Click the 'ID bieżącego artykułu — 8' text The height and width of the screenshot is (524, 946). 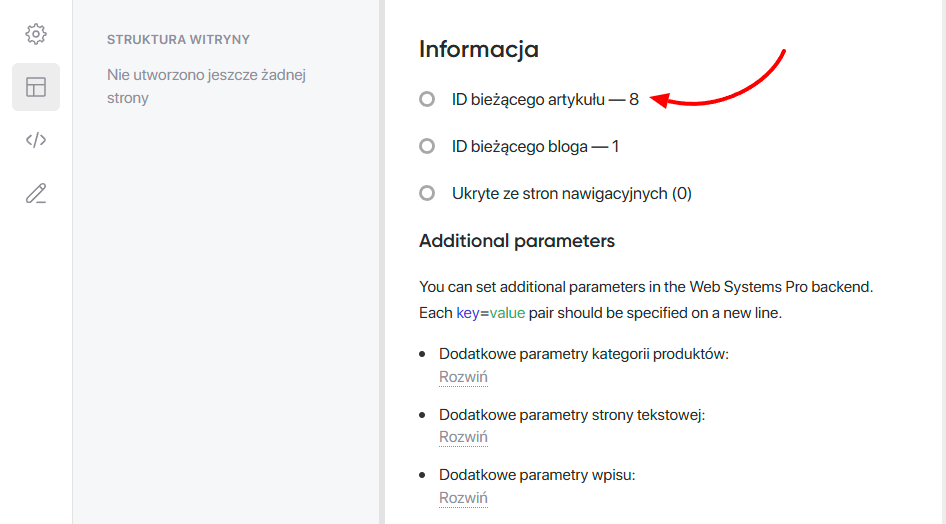(x=545, y=99)
